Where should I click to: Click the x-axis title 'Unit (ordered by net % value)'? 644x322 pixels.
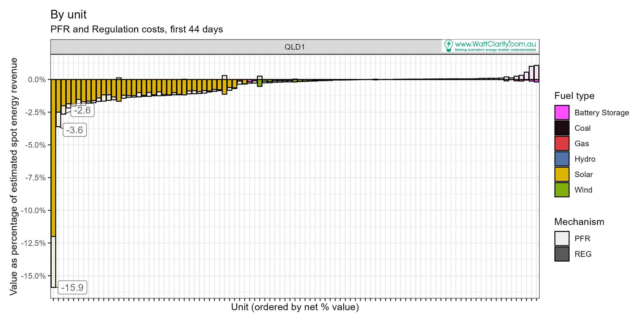click(x=295, y=307)
